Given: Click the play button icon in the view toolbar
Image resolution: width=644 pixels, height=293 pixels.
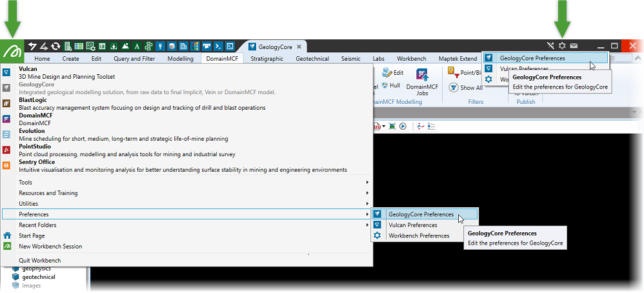Looking at the screenshot, I should (x=403, y=126).
